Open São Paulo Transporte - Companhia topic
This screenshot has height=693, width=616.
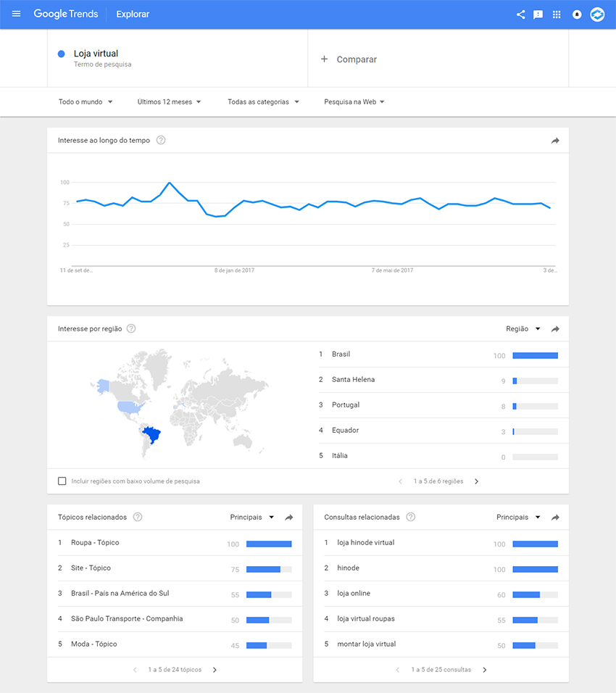click(x=175, y=619)
